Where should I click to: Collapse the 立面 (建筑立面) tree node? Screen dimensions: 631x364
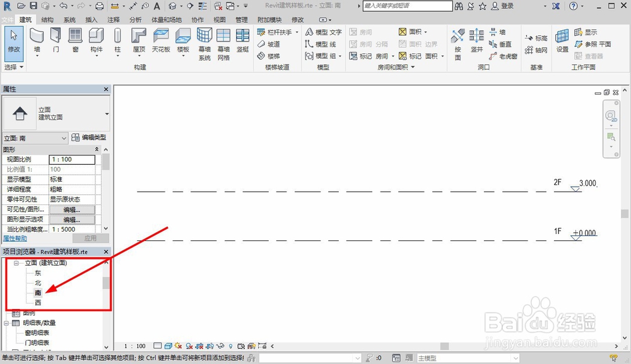pyautogui.click(x=16, y=263)
